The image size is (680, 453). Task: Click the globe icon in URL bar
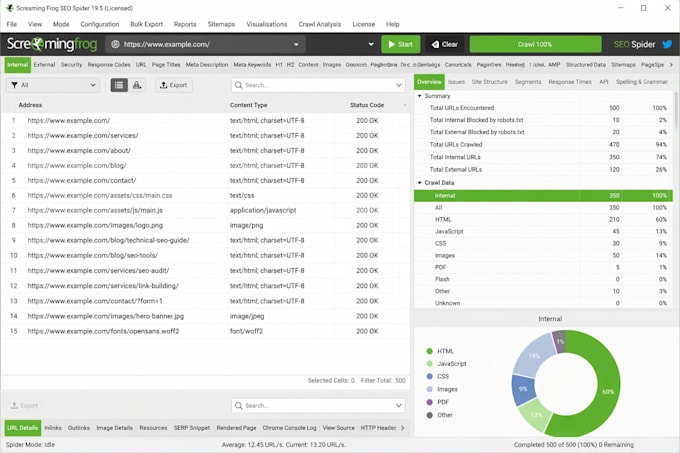pyautogui.click(x=115, y=44)
